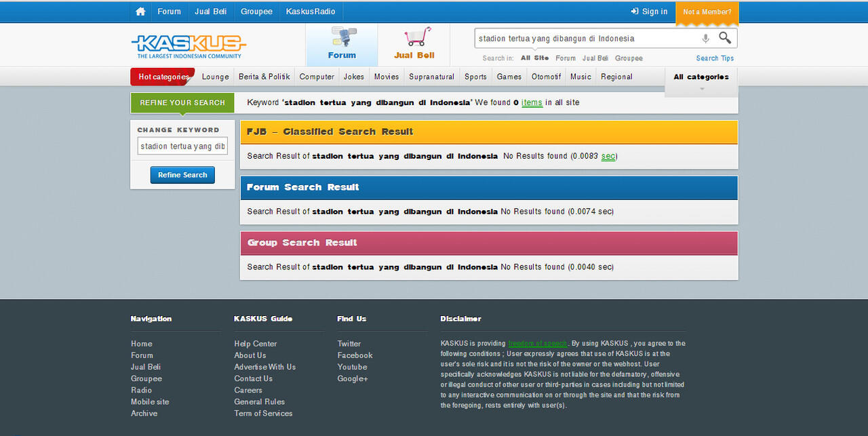This screenshot has height=436, width=868.
Task: Open Archive footer link
Action: pos(144,413)
